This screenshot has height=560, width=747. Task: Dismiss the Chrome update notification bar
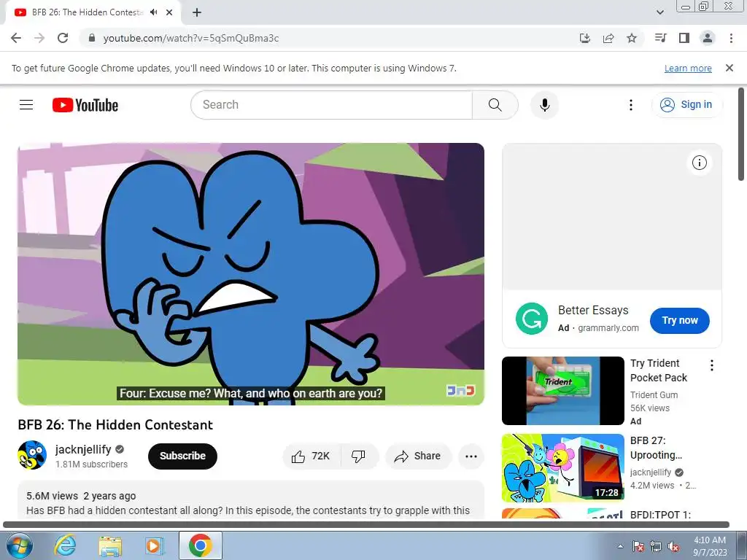pos(729,68)
